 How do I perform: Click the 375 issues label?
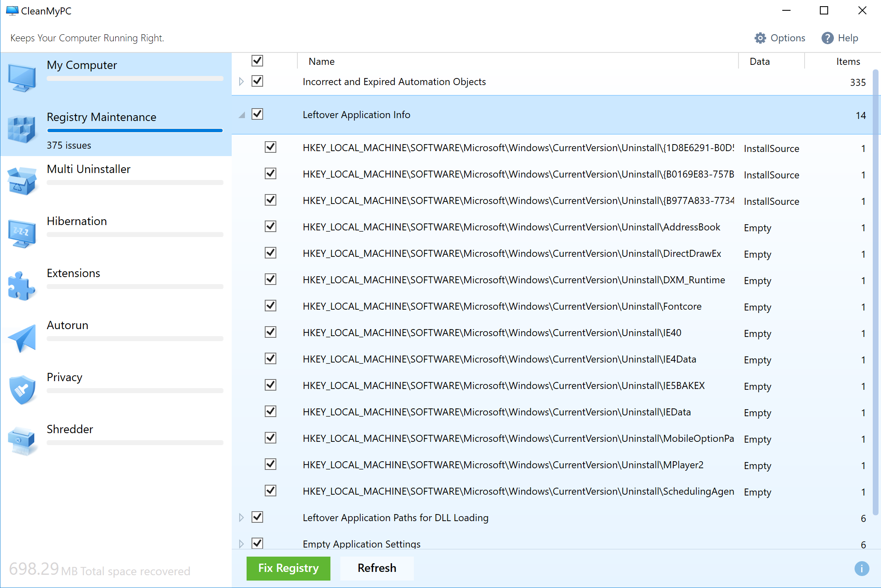click(69, 145)
